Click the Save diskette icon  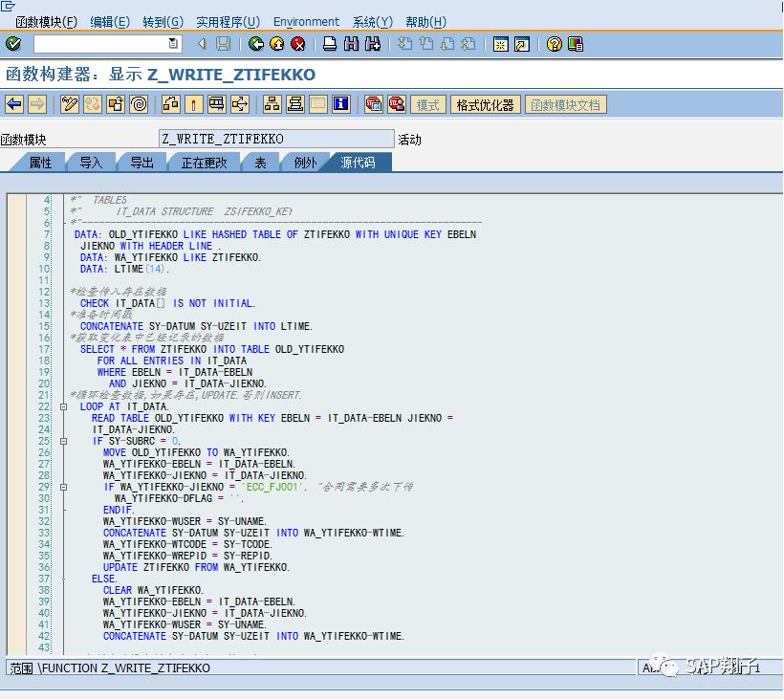point(223,44)
